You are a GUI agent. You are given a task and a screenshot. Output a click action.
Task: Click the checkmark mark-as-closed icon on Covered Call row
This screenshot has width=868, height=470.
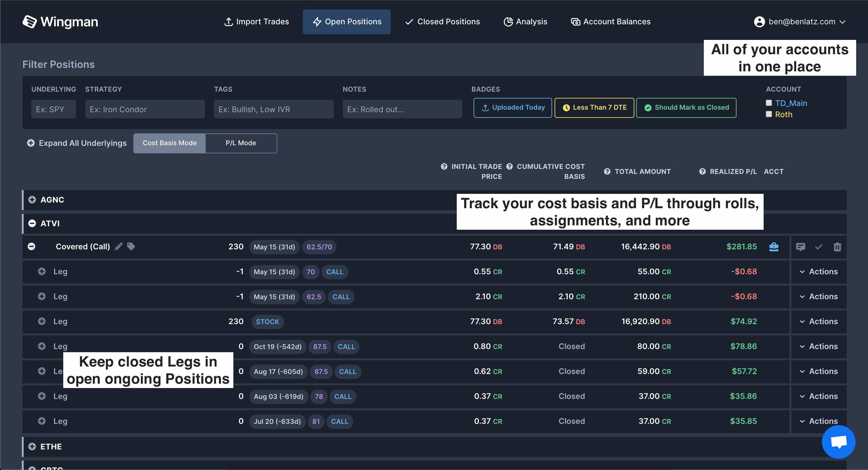819,247
